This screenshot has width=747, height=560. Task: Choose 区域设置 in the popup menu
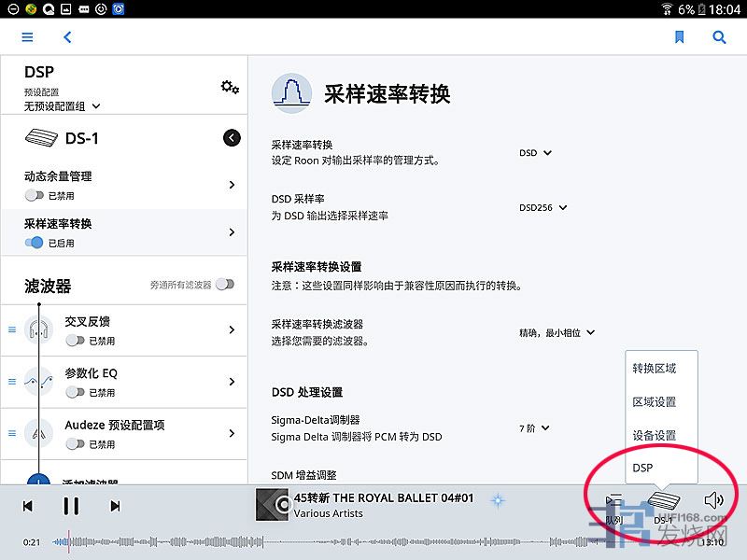pos(654,402)
